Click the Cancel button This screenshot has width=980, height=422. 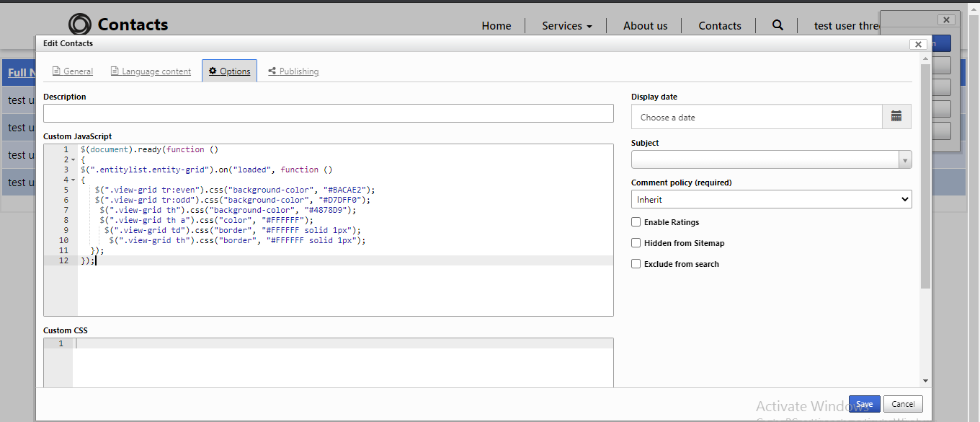pos(903,404)
